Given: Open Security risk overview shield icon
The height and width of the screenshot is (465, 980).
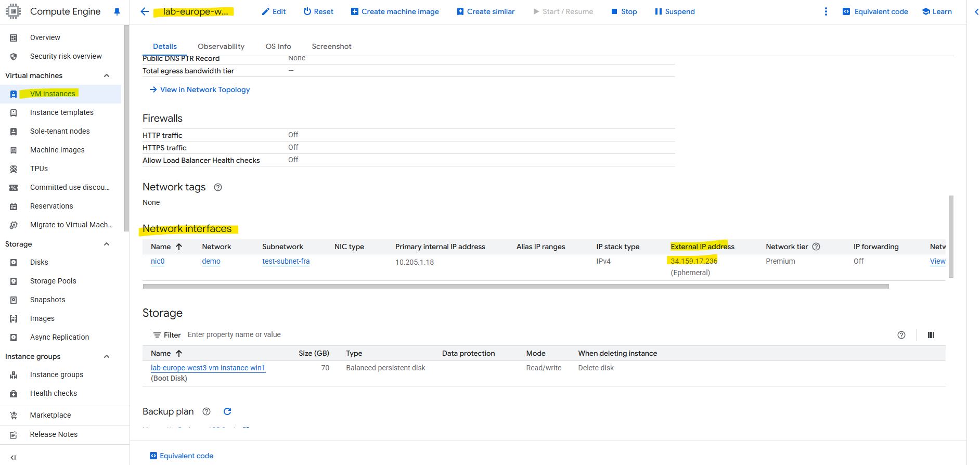Looking at the screenshot, I should click(x=14, y=56).
